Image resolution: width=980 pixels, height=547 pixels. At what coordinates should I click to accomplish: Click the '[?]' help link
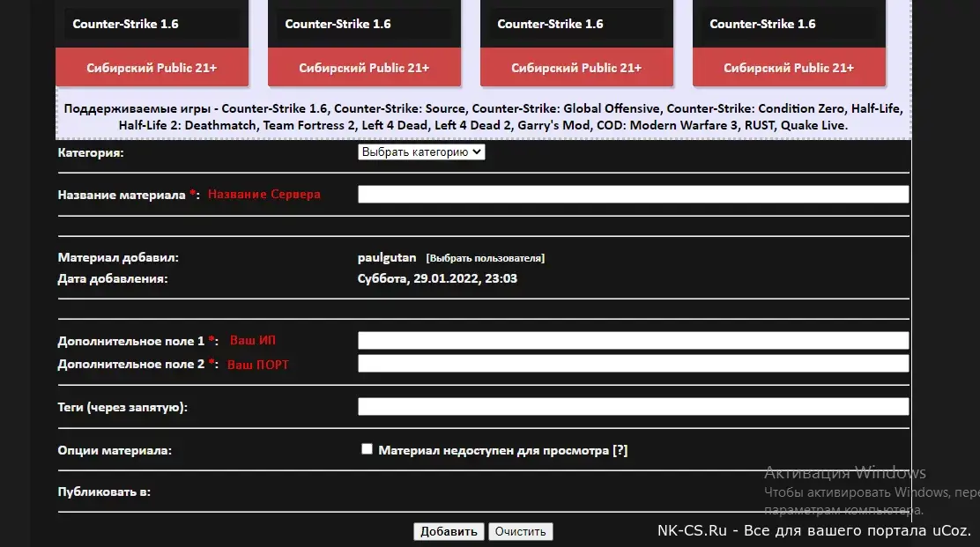pos(620,450)
